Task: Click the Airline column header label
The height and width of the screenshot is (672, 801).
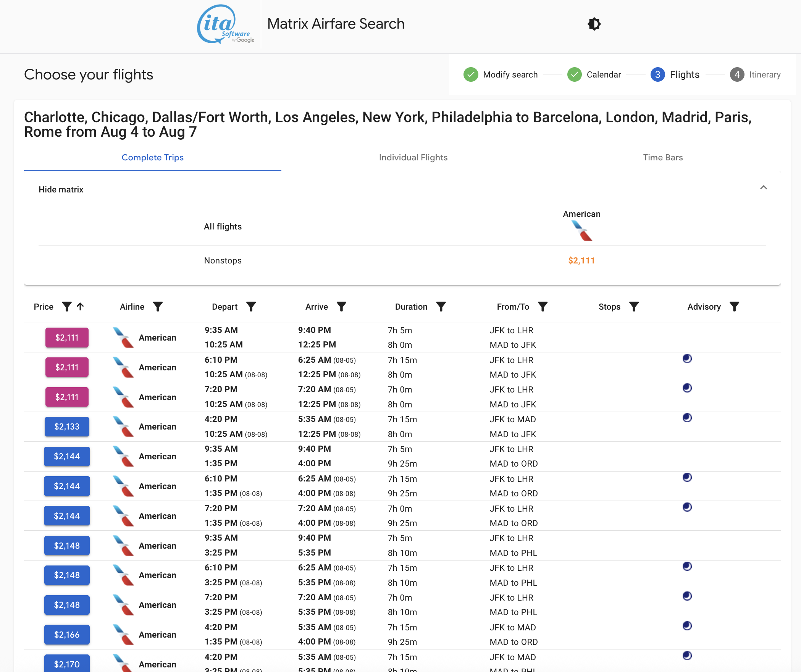Action: pyautogui.click(x=132, y=307)
